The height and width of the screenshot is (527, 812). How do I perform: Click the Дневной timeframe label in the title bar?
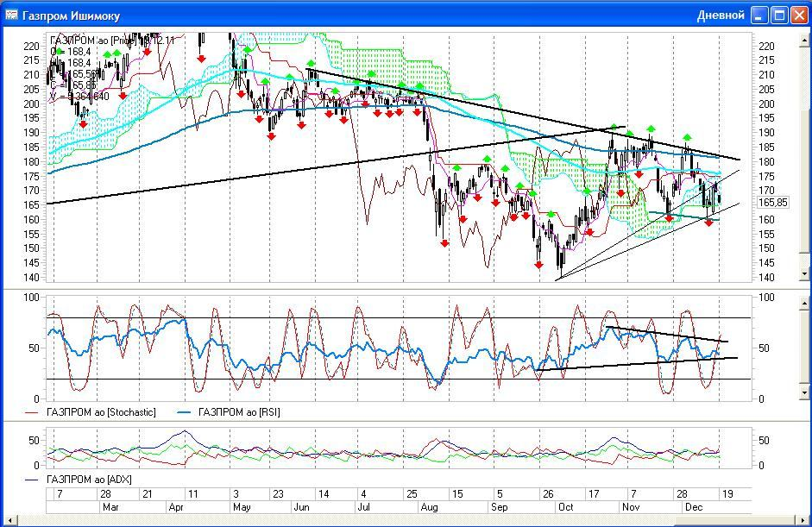pos(721,16)
